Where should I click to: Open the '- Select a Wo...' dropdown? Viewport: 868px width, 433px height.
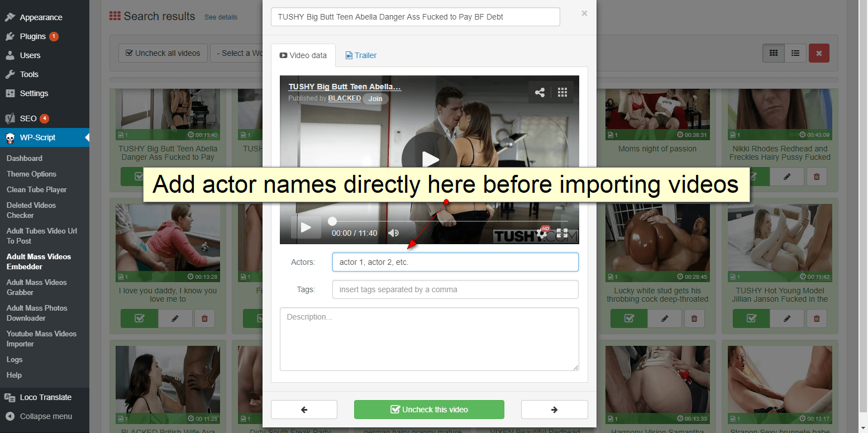pos(237,53)
